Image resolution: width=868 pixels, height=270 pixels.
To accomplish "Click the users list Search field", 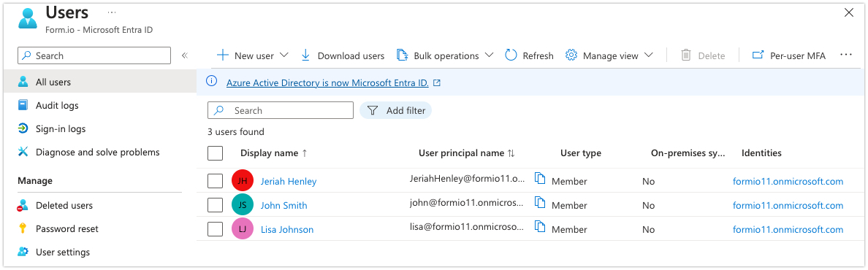I will 281,110.
